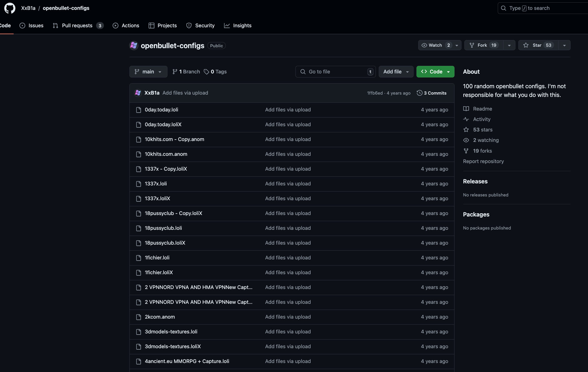The width and height of the screenshot is (588, 372).
Task: Open file 18pussyclub - Copy.loliX
Action: 174,213
